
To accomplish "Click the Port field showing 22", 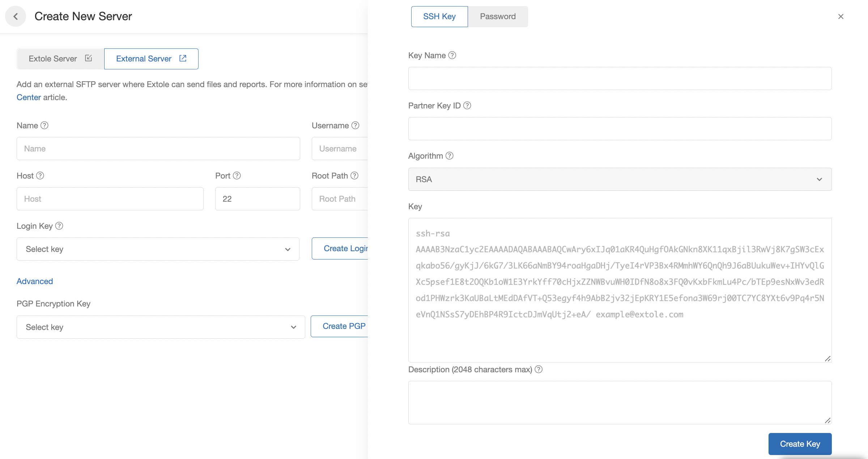I will [258, 199].
